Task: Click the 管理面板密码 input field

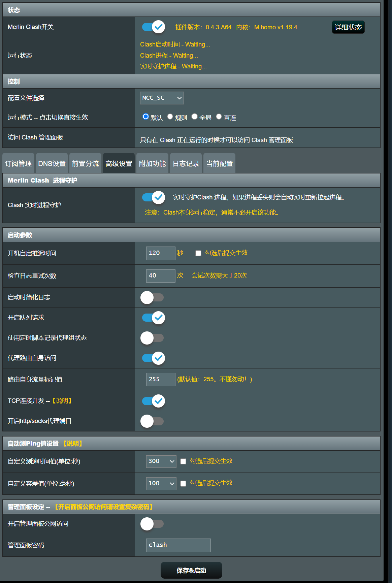Action: (x=178, y=545)
